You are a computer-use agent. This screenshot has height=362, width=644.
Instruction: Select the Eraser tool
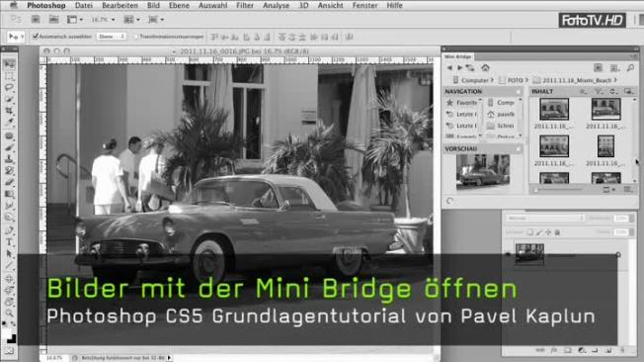point(9,182)
